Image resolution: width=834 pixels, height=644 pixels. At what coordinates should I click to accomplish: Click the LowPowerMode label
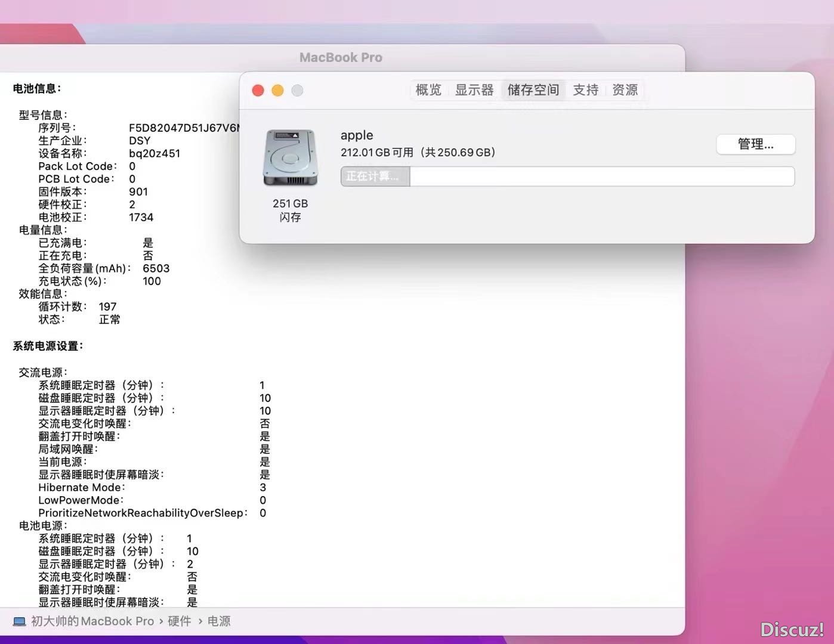(x=81, y=500)
